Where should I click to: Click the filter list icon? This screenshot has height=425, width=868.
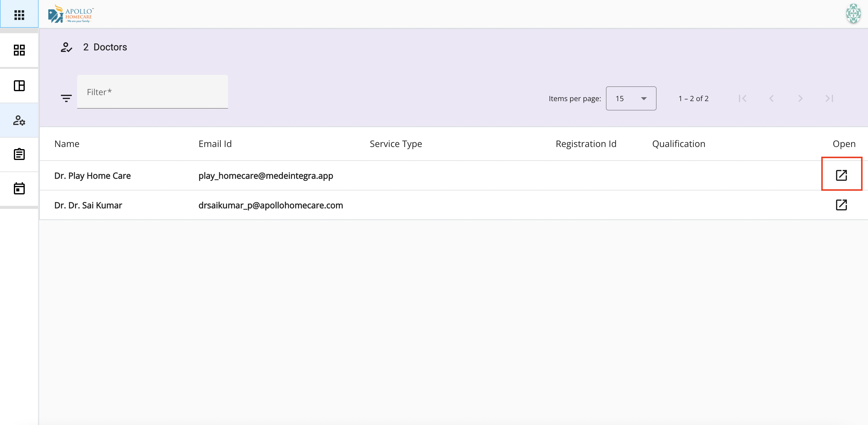tap(66, 98)
